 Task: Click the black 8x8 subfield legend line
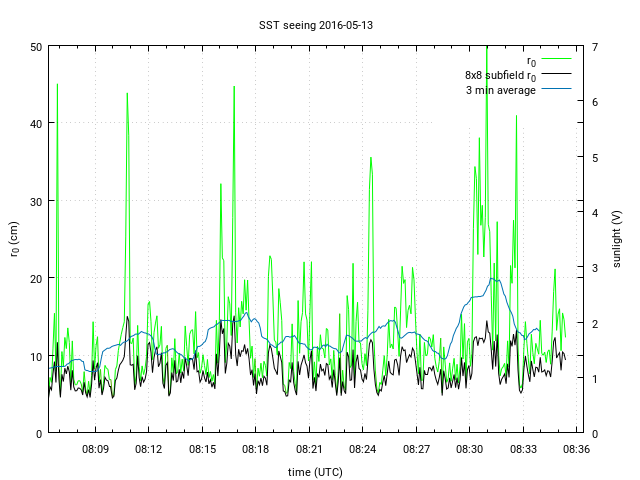pos(556,75)
